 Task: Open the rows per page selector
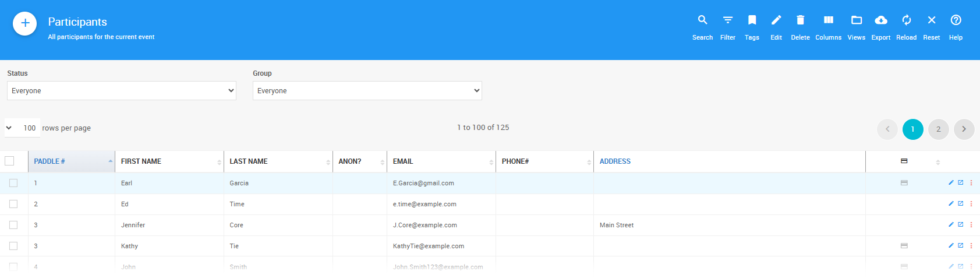(22, 128)
